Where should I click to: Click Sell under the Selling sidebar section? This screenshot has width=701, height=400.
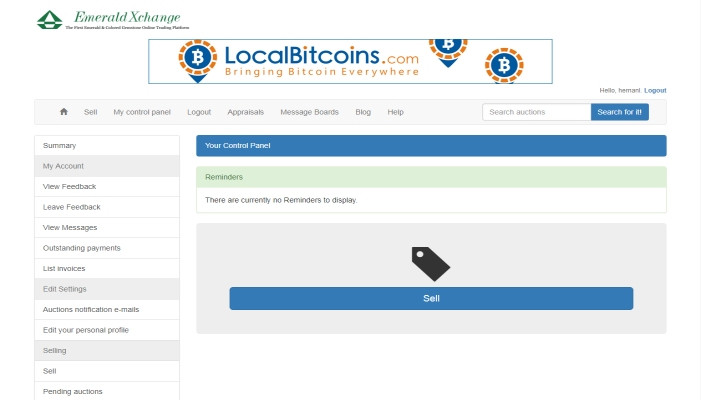[x=107, y=371]
